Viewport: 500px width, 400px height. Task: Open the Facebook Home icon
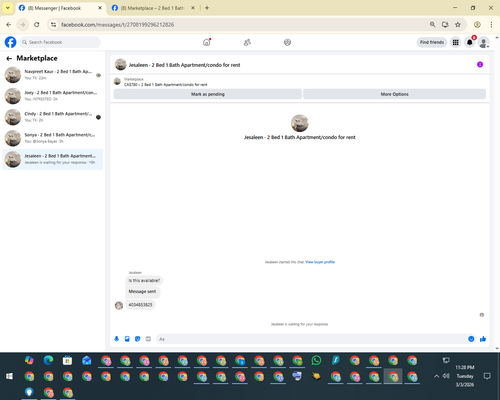(207, 42)
